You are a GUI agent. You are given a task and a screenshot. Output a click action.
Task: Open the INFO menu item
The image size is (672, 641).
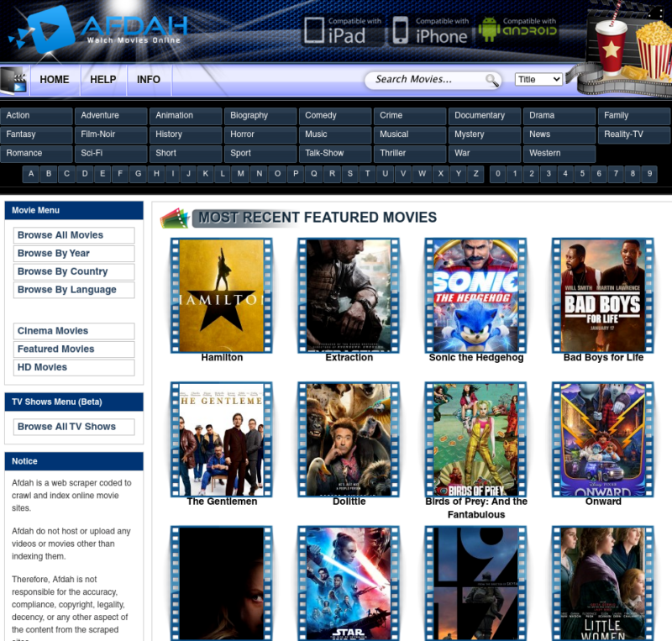pos(149,80)
